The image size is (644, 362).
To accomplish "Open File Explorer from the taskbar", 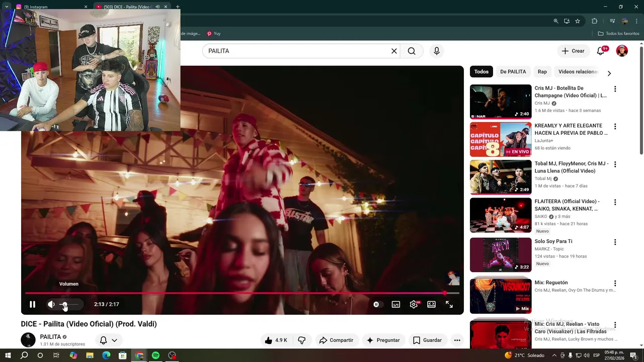I will point(90,355).
